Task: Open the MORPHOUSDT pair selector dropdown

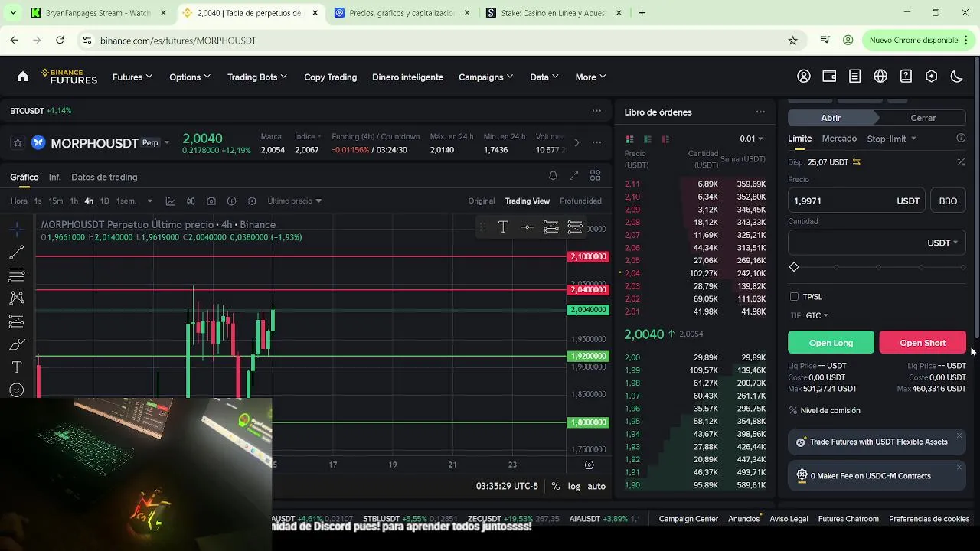Action: [166, 143]
